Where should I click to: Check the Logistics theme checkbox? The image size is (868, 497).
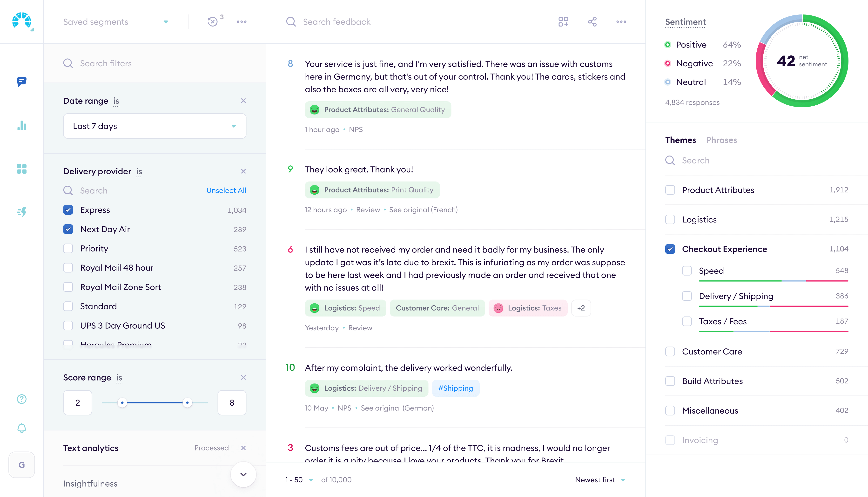click(670, 219)
